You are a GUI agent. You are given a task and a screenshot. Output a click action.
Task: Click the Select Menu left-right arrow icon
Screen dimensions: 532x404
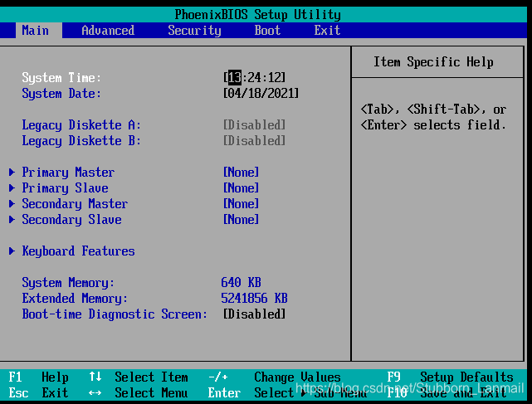[x=95, y=393]
